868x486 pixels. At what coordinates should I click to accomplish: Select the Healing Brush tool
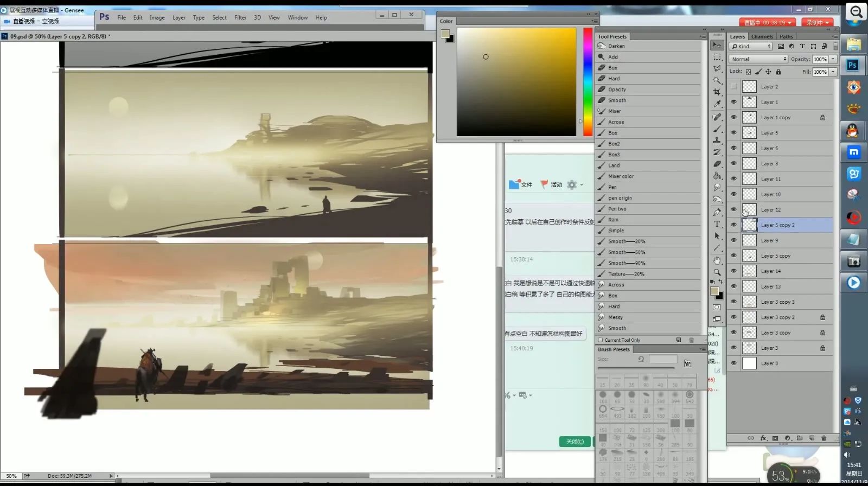click(x=717, y=117)
